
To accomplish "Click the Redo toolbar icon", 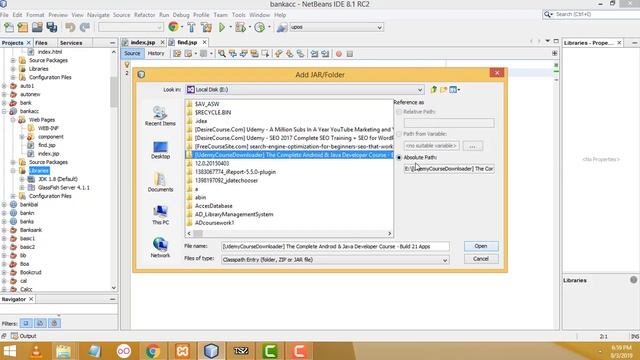I will tap(84, 27).
